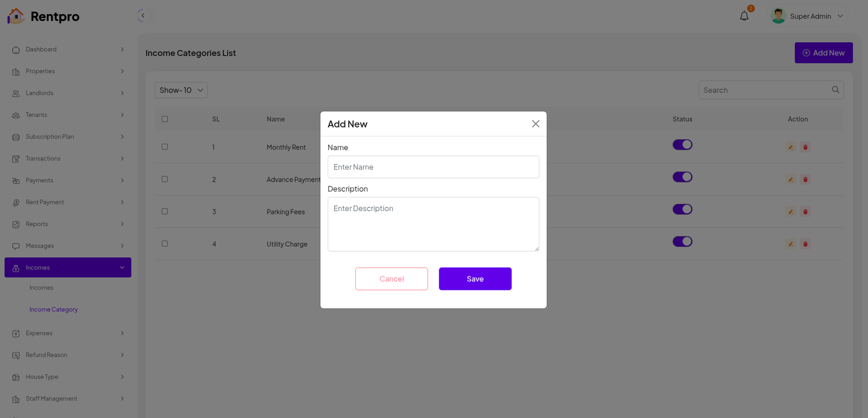Collapse sidebar using the arrow icon
Image resolution: width=868 pixels, height=418 pixels.
click(143, 16)
